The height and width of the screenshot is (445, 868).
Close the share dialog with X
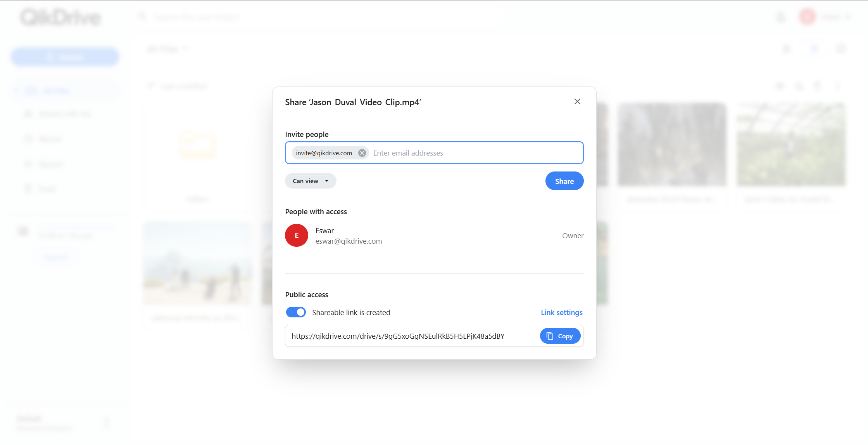[x=577, y=102]
